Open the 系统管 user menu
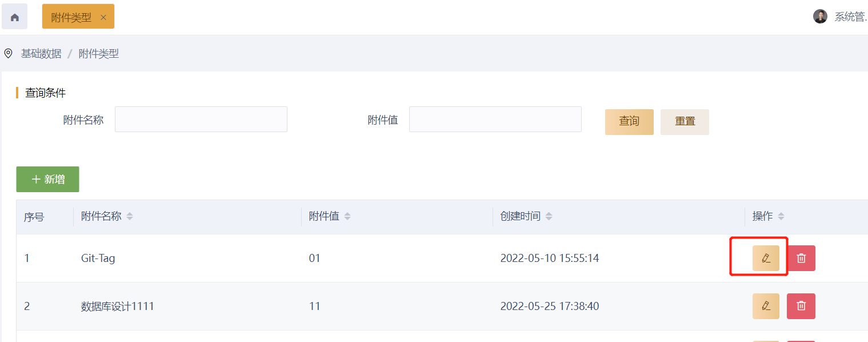 (x=850, y=17)
